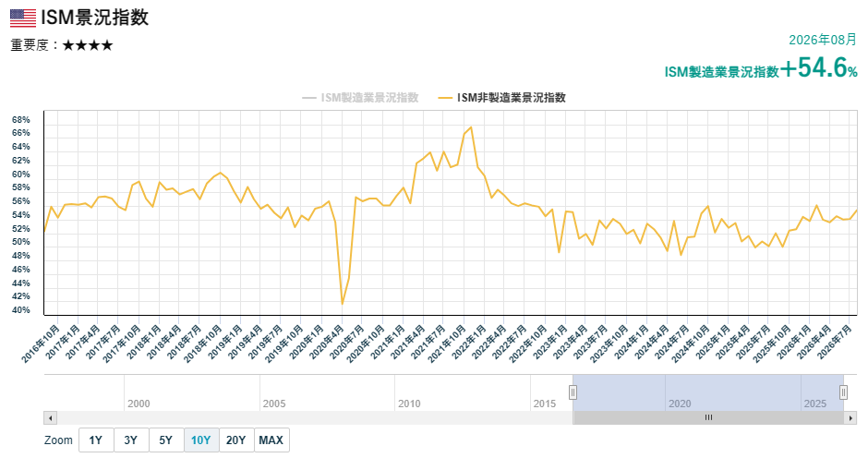This screenshot has width=868, height=458.
Task: Set zoom range to 20Y
Action: (235, 440)
